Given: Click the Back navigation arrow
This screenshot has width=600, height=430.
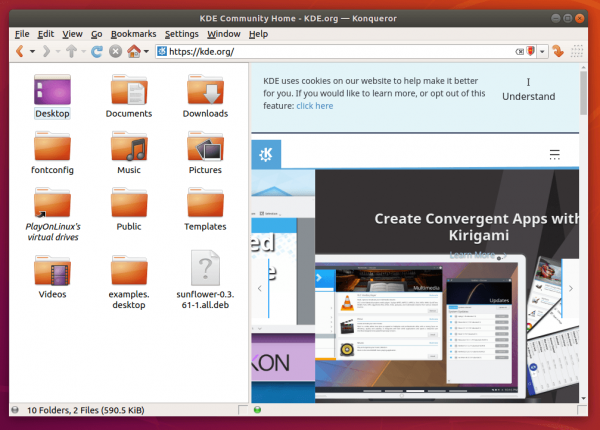Looking at the screenshot, I should pos(20,51).
